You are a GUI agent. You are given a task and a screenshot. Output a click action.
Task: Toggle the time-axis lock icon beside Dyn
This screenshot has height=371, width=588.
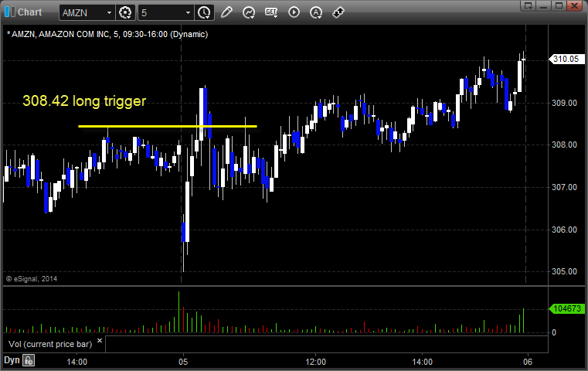point(29,360)
